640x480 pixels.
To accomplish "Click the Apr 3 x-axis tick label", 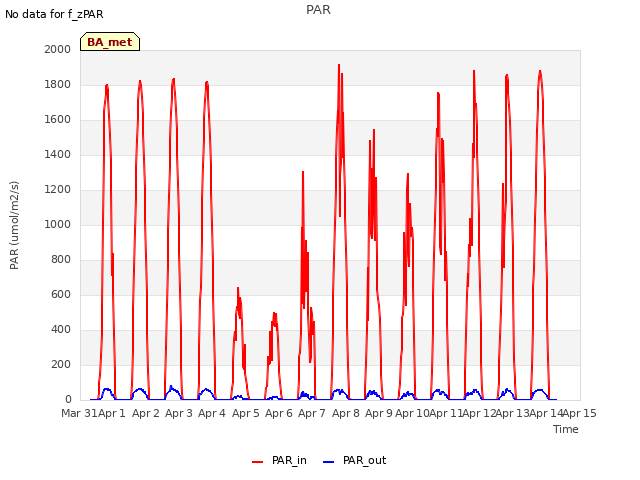I will [x=179, y=413].
